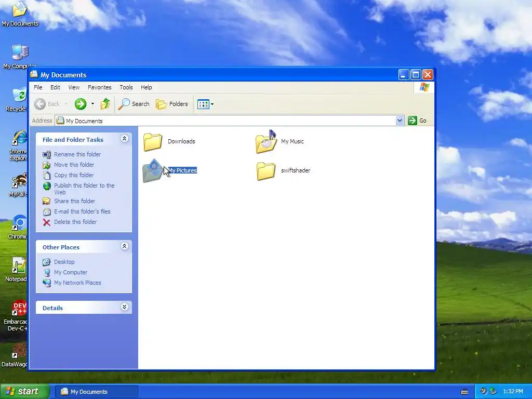This screenshot has height=399, width=532.
Task: Select the MyPal desktop shortcut
Action: pyautogui.click(x=19, y=185)
